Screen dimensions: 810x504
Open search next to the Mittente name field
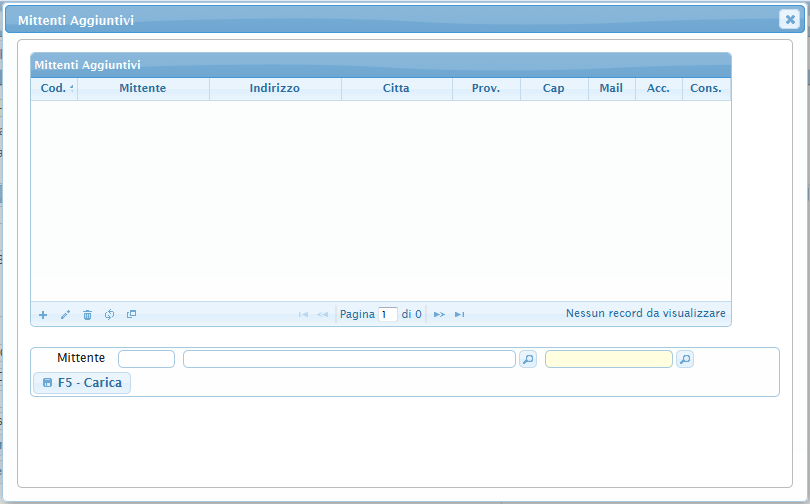tap(528, 359)
